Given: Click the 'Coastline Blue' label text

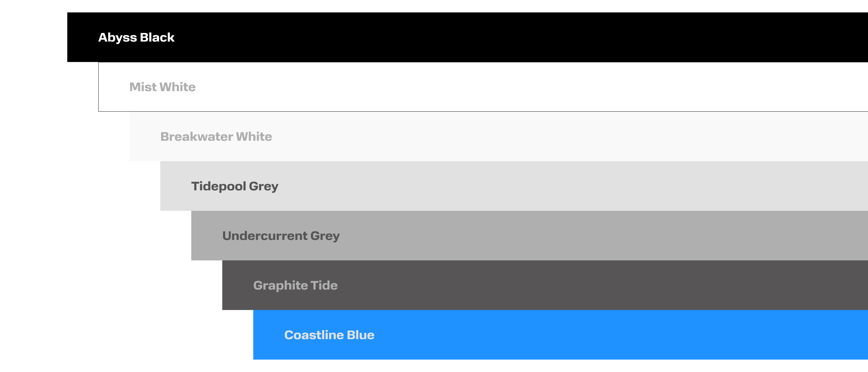Looking at the screenshot, I should coord(329,335).
